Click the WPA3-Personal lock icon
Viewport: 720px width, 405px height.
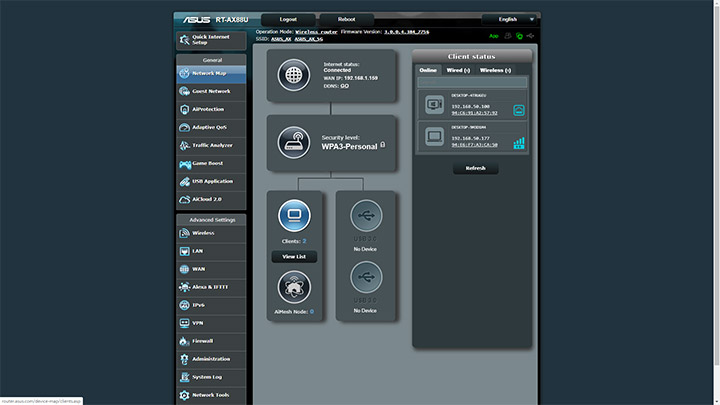coord(383,145)
